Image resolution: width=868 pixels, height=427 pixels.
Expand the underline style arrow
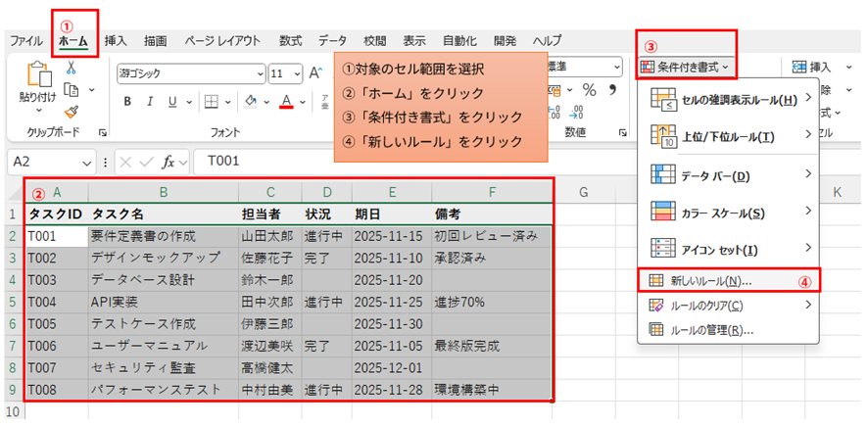tap(188, 102)
